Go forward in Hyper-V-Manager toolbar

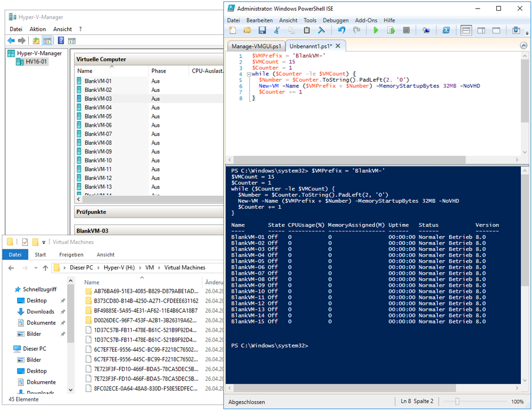[22, 41]
